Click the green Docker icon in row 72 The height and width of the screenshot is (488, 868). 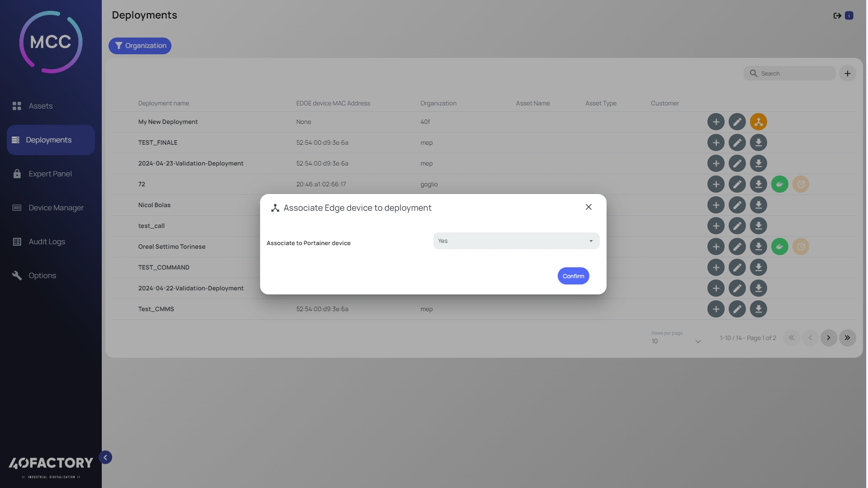(x=779, y=184)
